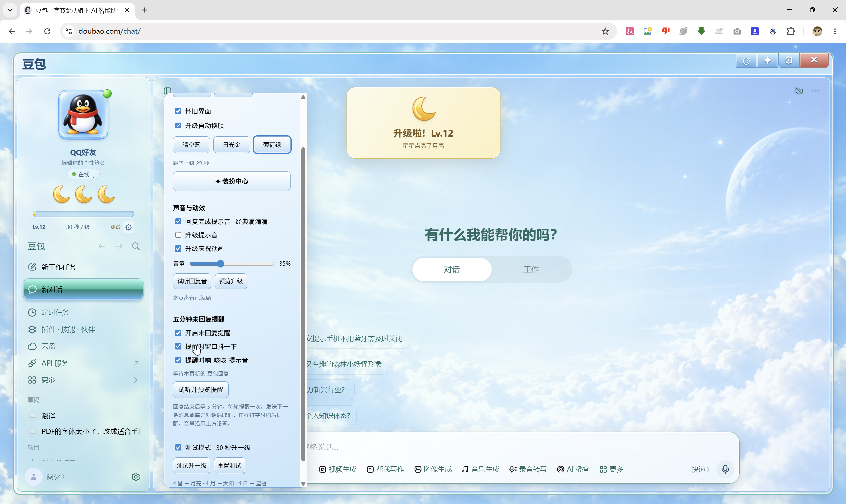Switch to the 工作 tab
The image size is (846, 504).
pos(531,269)
